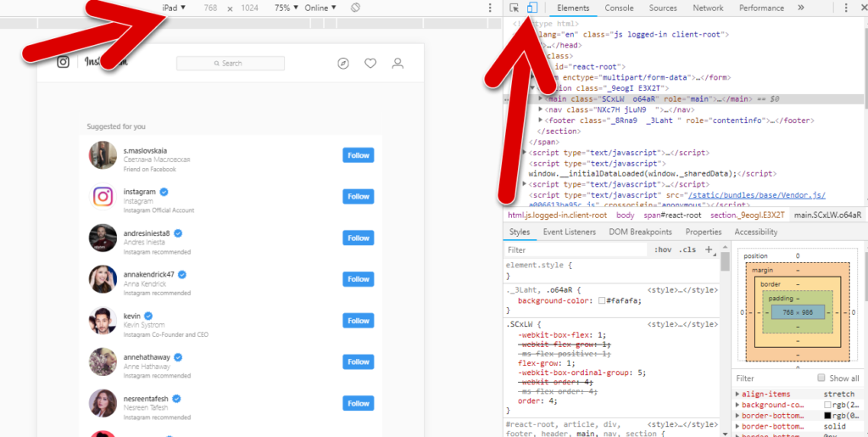Enable Show all computed checkbox
868x437 pixels.
pos(821,378)
